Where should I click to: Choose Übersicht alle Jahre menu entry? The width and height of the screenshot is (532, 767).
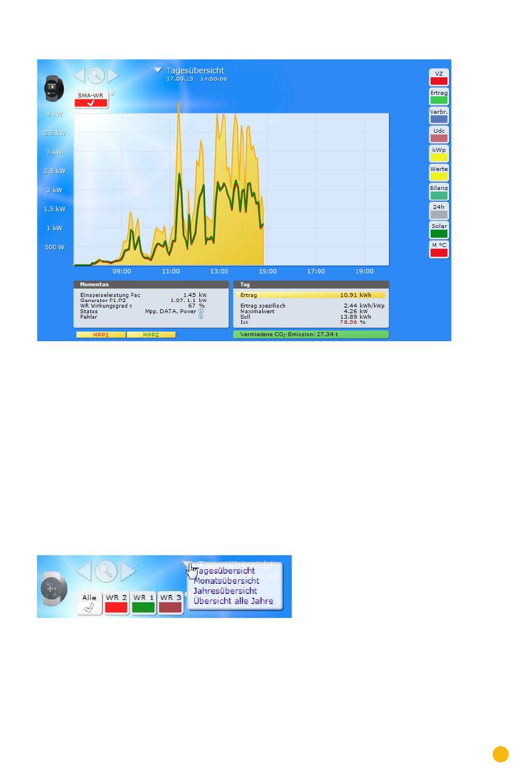(234, 601)
